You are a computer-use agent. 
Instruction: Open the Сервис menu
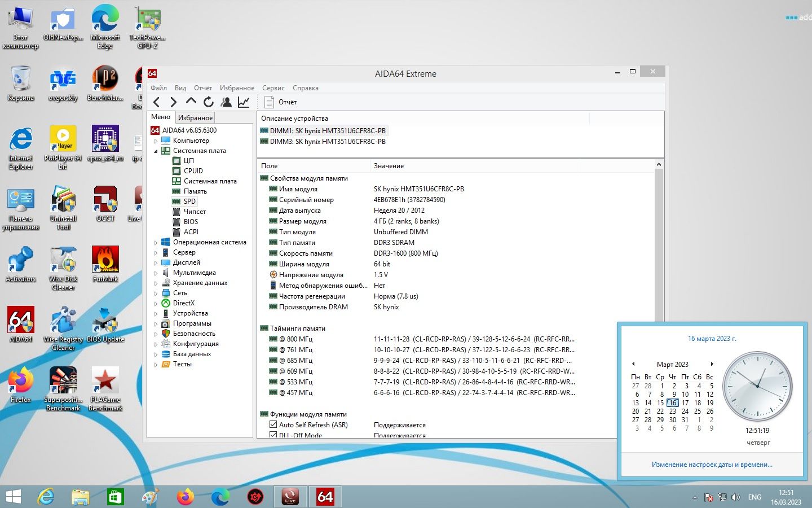click(273, 88)
